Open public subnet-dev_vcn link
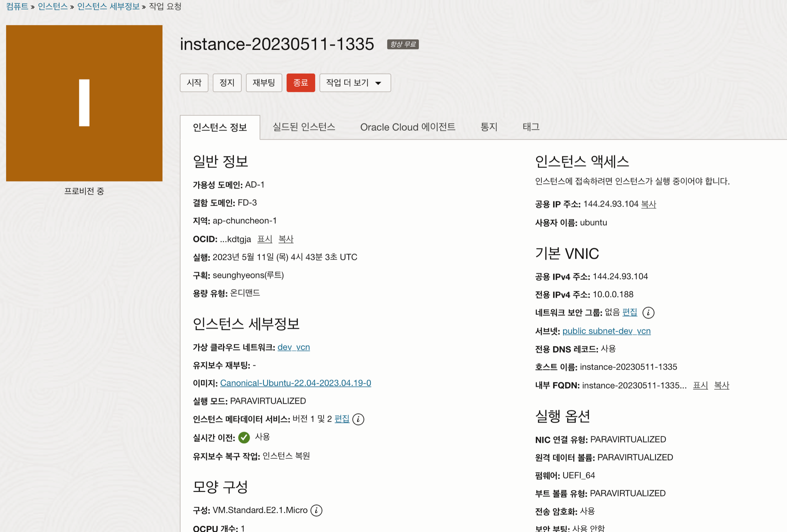Screen dimensions: 787x532 click(x=606, y=331)
